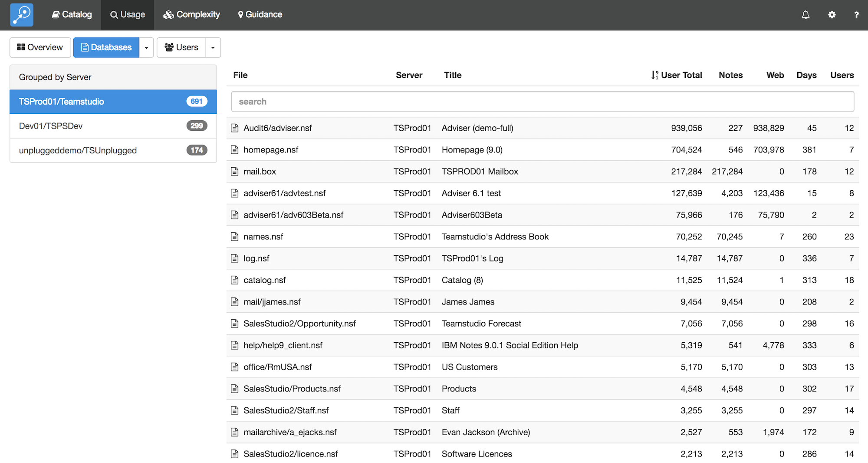Click file icon for Audit6/adviser.nsf
Viewport: 868px width, 463px height.
click(x=235, y=128)
